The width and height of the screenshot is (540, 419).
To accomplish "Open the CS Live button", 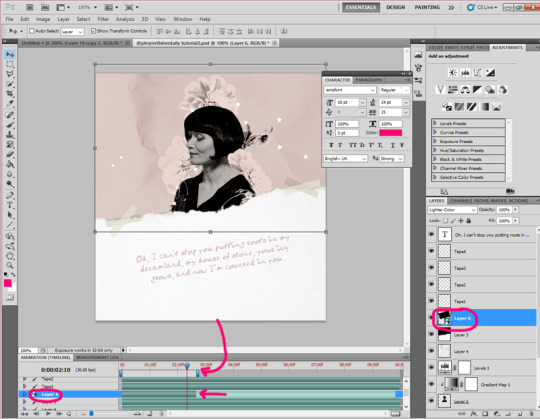I will [x=482, y=7].
